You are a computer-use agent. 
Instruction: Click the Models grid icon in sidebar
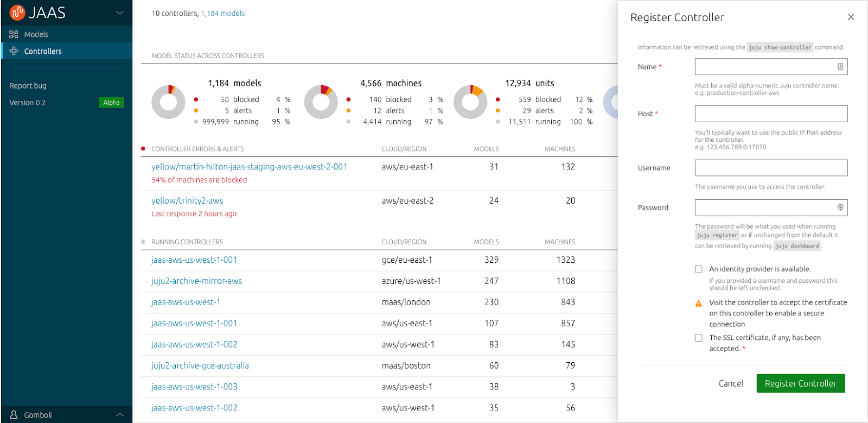pyautogui.click(x=14, y=34)
